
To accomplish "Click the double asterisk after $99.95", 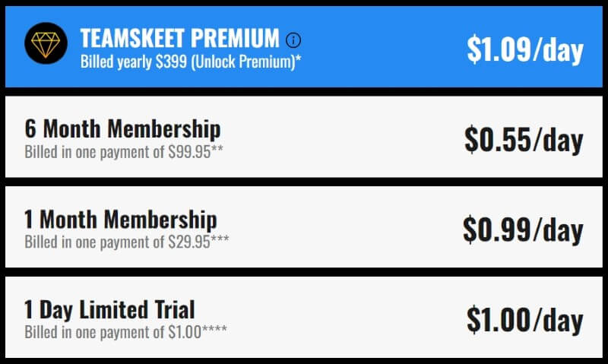I will click(x=217, y=148).
